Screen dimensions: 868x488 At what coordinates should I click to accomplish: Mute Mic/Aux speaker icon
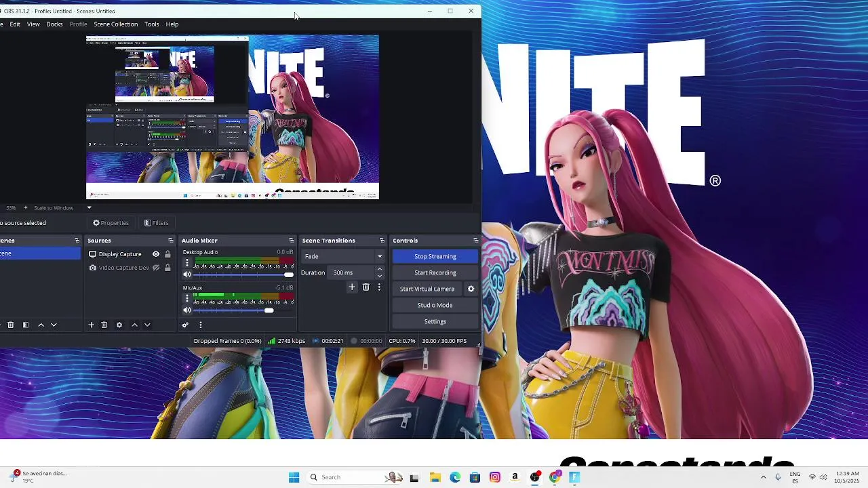pyautogui.click(x=187, y=310)
